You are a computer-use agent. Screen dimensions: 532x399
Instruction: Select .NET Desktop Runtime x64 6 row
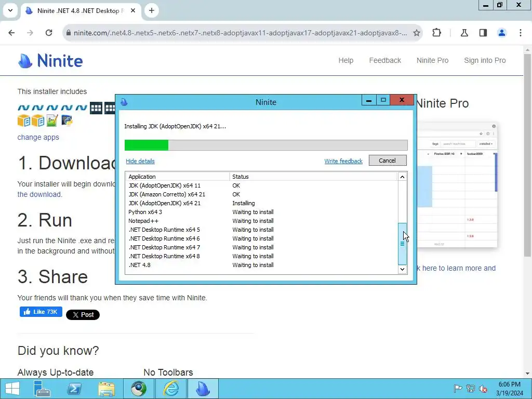point(262,238)
